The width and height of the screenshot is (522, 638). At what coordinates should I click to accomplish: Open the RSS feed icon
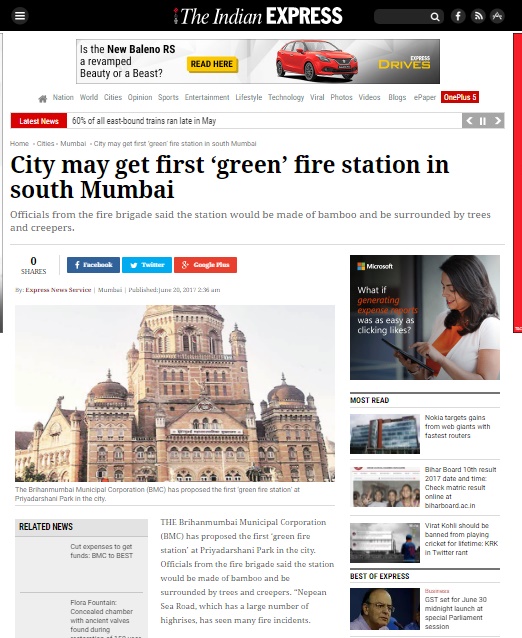[478, 16]
